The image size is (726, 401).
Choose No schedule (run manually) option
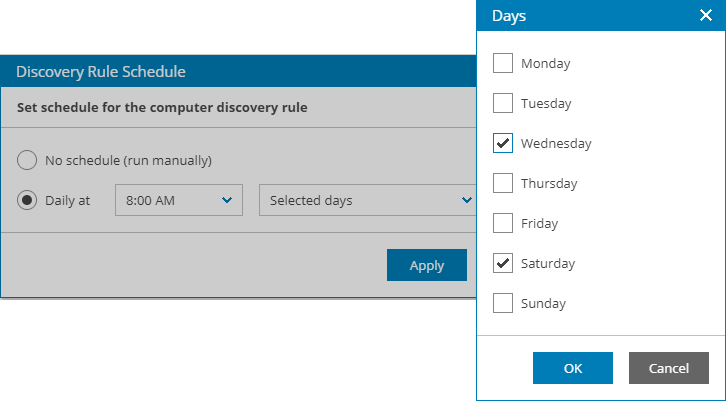tap(28, 160)
